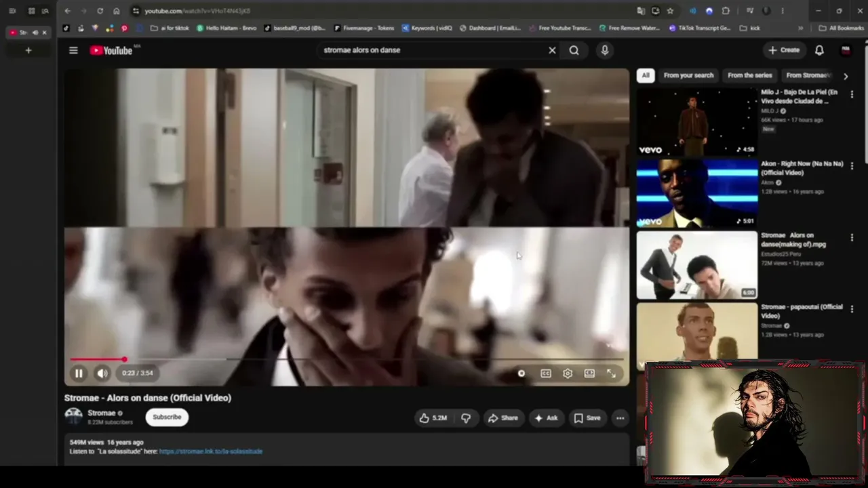This screenshot has width=868, height=488.
Task: Select the All filter chip
Action: pyautogui.click(x=646, y=75)
